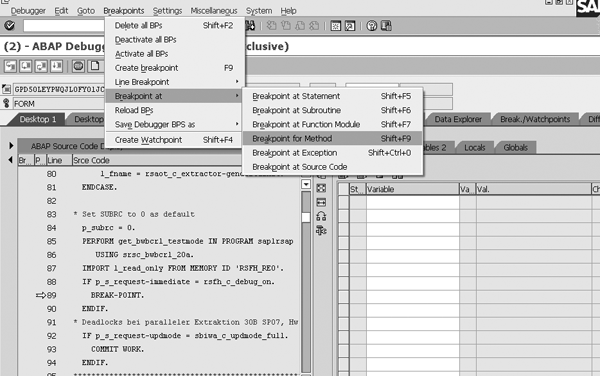Screen dimensions: 600x376
Task: Click the icon left of FORM field
Action: click(x=6, y=103)
